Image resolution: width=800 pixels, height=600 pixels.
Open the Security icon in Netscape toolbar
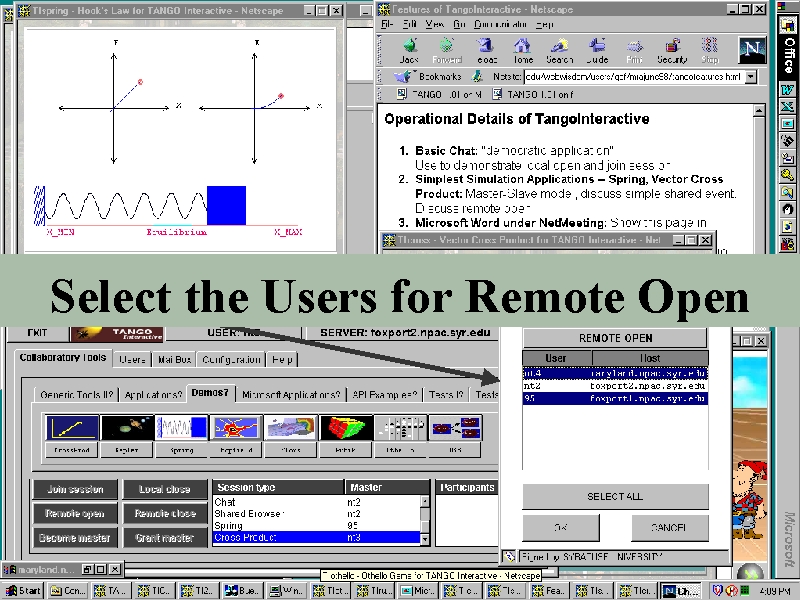click(x=672, y=51)
